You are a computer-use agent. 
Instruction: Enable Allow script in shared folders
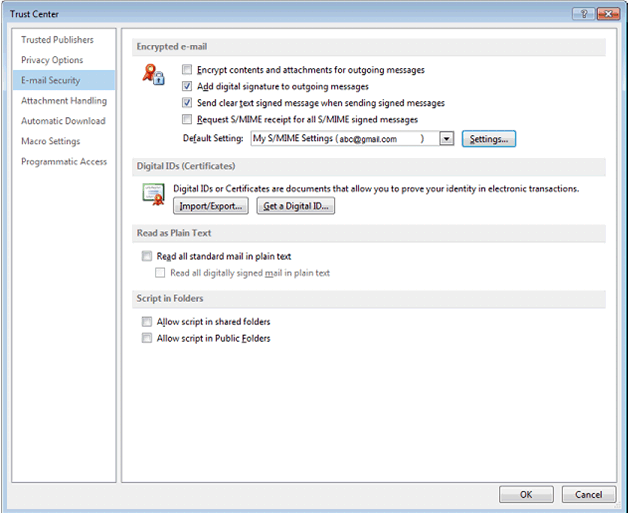[147, 322]
